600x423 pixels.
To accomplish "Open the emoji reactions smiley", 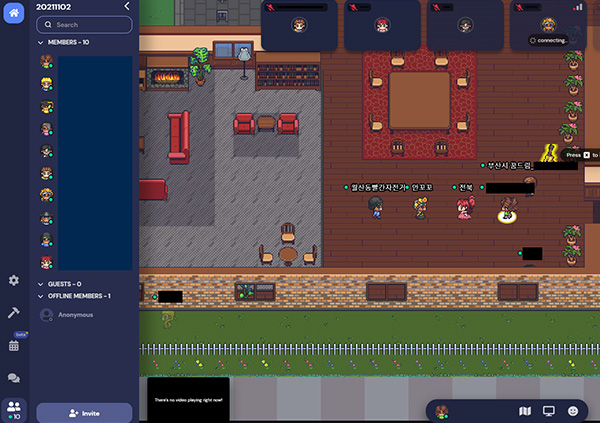I will coord(573,411).
